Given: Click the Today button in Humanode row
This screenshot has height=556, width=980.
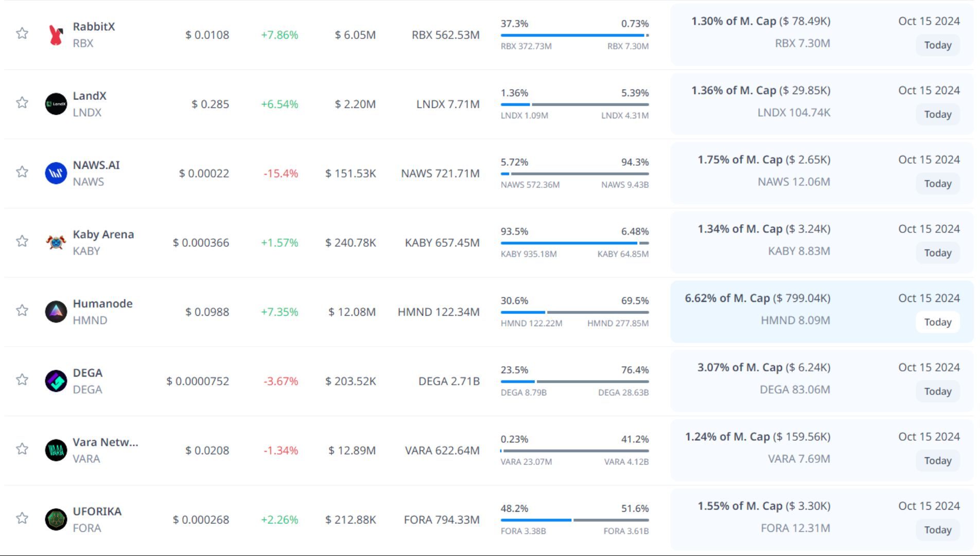Looking at the screenshot, I should pos(937,322).
